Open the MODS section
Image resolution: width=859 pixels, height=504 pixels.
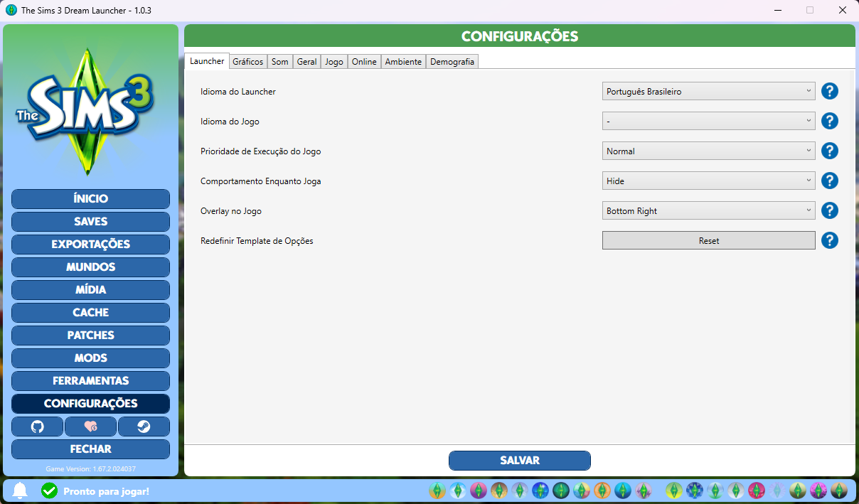pos(90,358)
